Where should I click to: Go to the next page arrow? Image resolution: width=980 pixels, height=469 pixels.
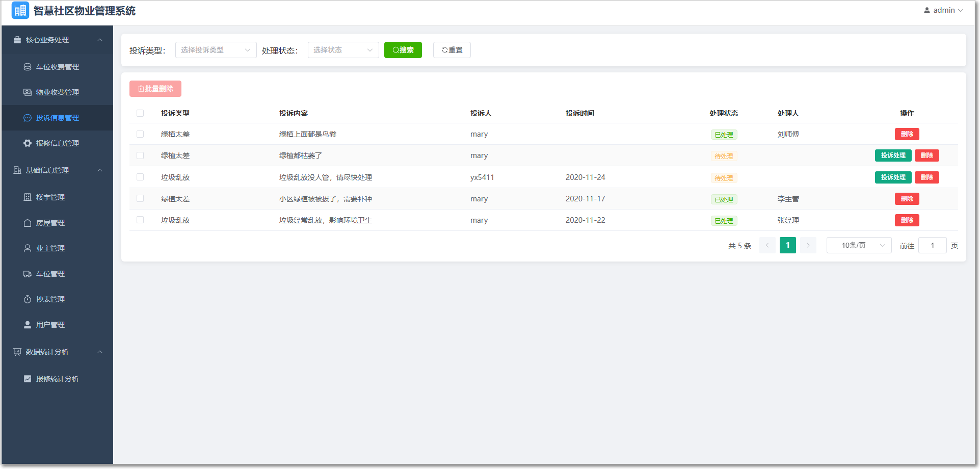coord(808,245)
